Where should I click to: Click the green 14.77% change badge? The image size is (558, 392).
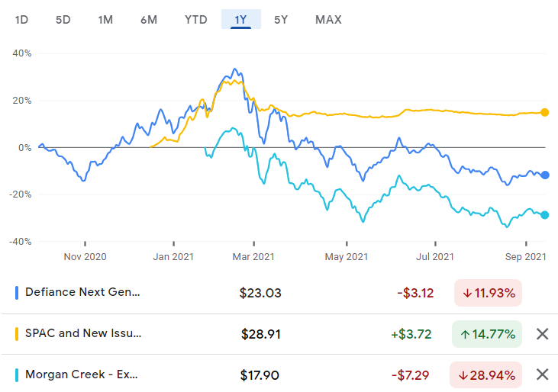(489, 333)
